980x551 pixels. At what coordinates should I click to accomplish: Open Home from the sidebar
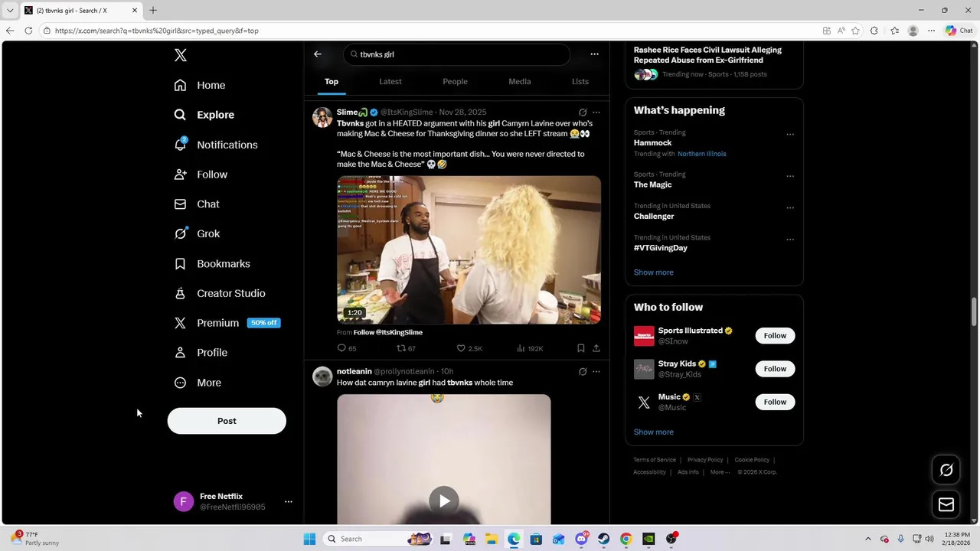click(200, 85)
